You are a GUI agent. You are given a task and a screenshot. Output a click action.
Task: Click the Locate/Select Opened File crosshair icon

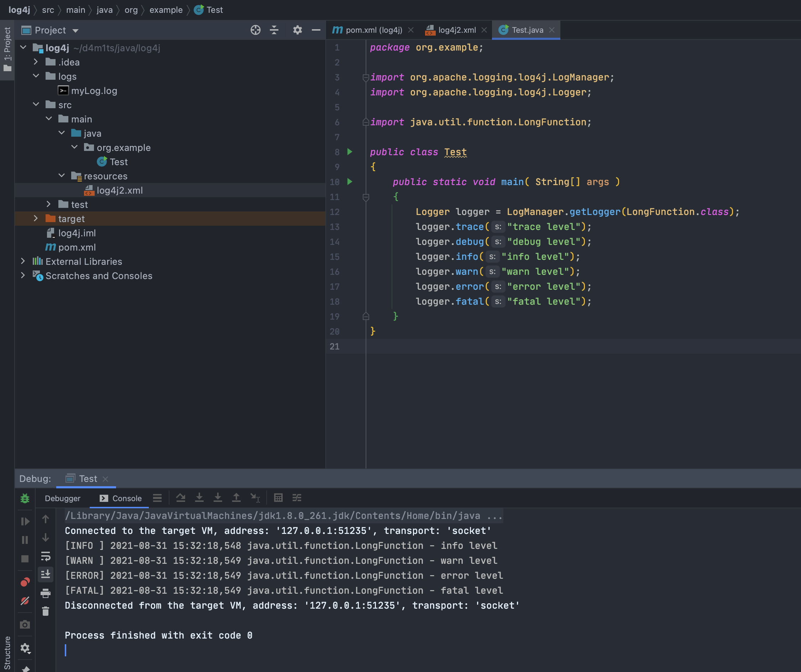tap(255, 30)
